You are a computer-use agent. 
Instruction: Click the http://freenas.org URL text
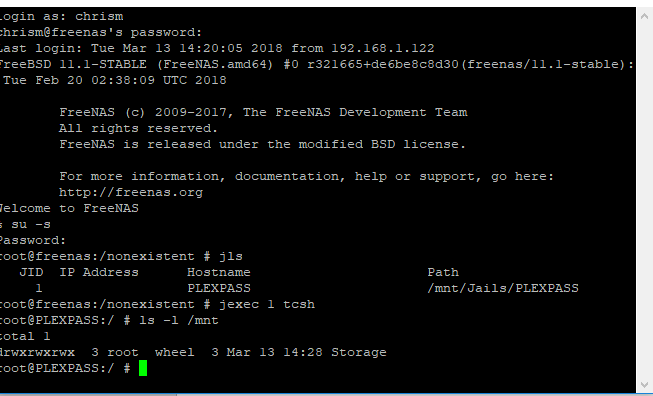[131, 192]
